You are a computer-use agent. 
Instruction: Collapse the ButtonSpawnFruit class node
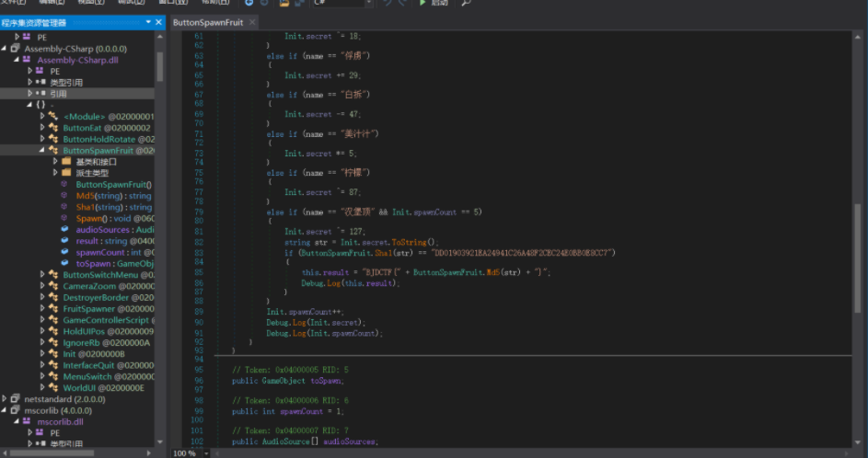(x=42, y=150)
